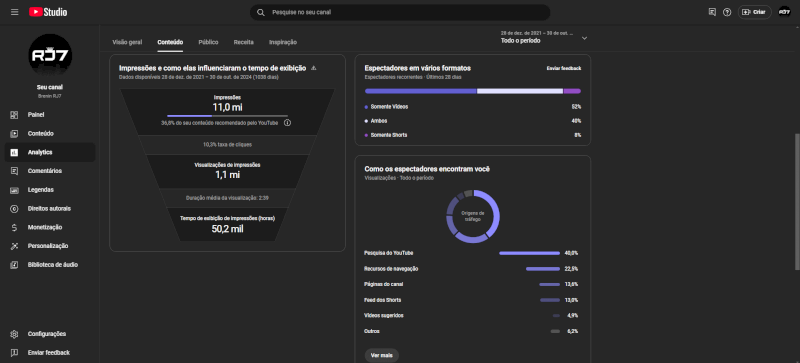Screen dimensions: 800x363
Task: Click the Monetização dollar icon
Action: [14, 227]
